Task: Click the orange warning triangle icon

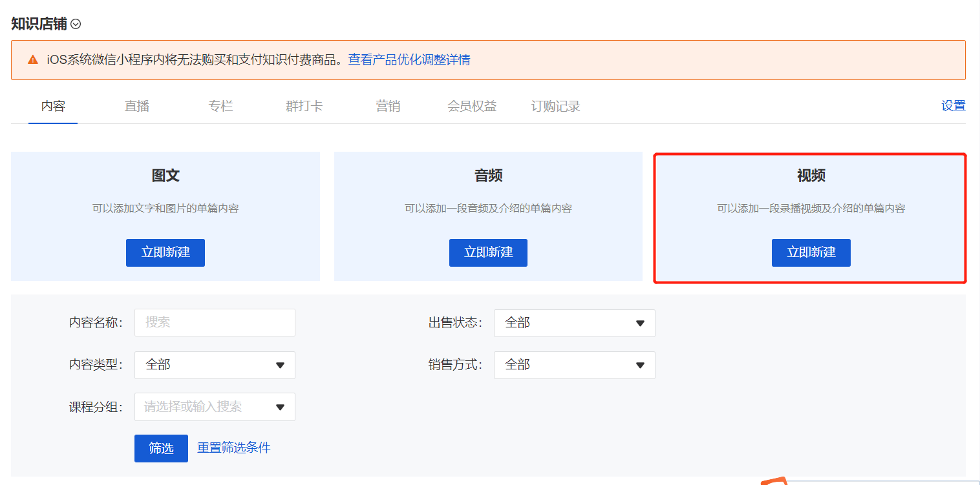Action: [x=33, y=60]
